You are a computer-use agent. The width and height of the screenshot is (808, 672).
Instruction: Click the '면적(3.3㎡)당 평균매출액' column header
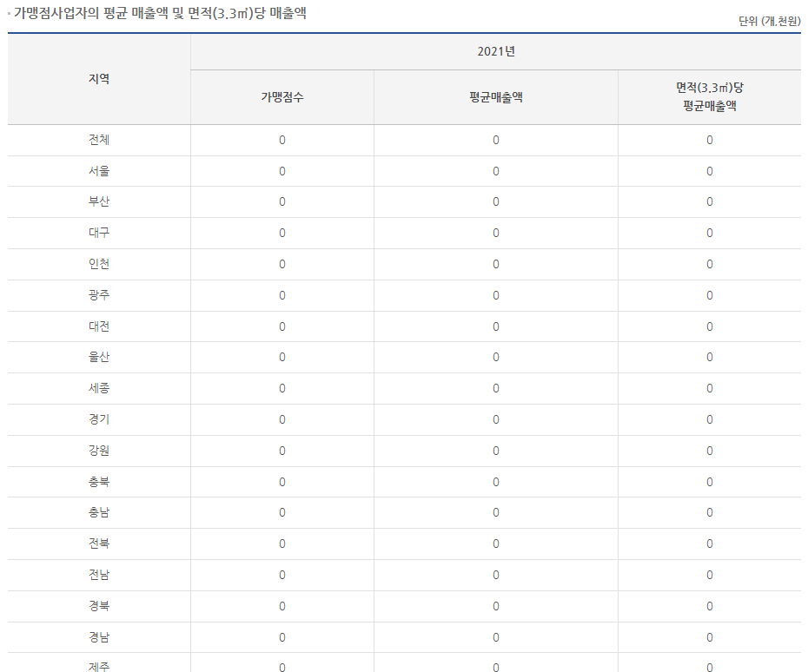point(710,97)
